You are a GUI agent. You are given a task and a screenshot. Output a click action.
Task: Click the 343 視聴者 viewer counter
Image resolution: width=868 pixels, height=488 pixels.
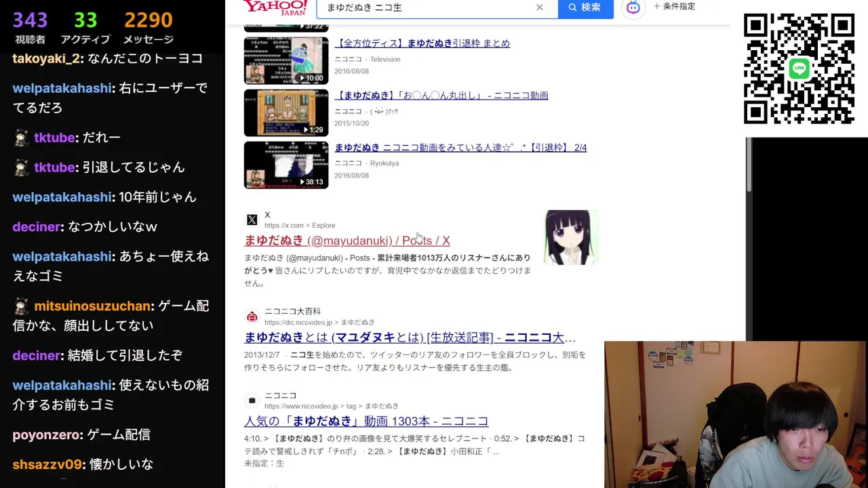pos(30,28)
